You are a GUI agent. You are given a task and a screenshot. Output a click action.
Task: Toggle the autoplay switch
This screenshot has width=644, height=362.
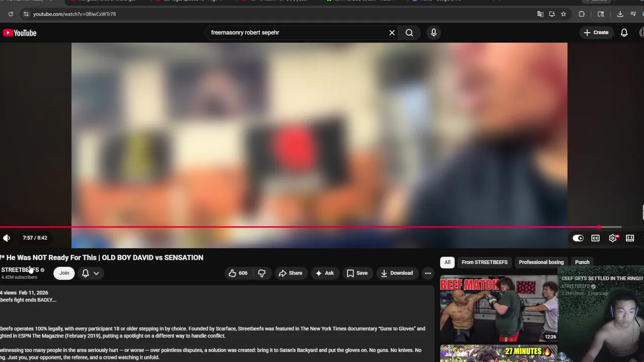(578, 238)
